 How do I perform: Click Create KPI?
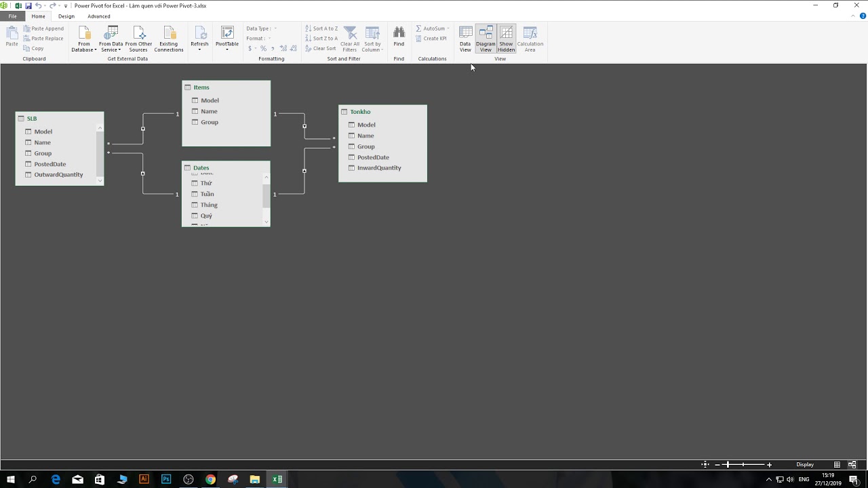431,39
